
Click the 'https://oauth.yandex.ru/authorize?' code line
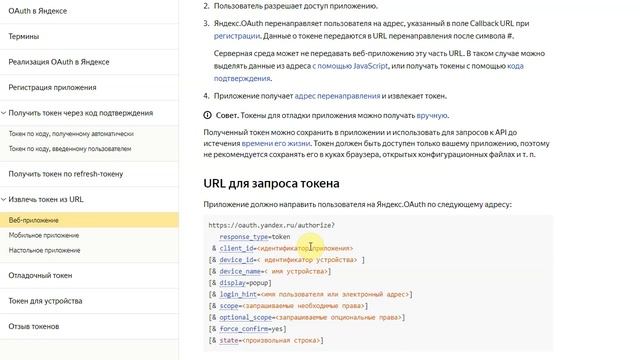271,225
